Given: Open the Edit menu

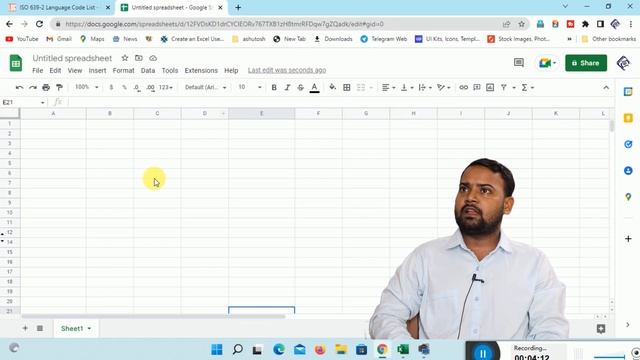Looking at the screenshot, I should 55,71.
